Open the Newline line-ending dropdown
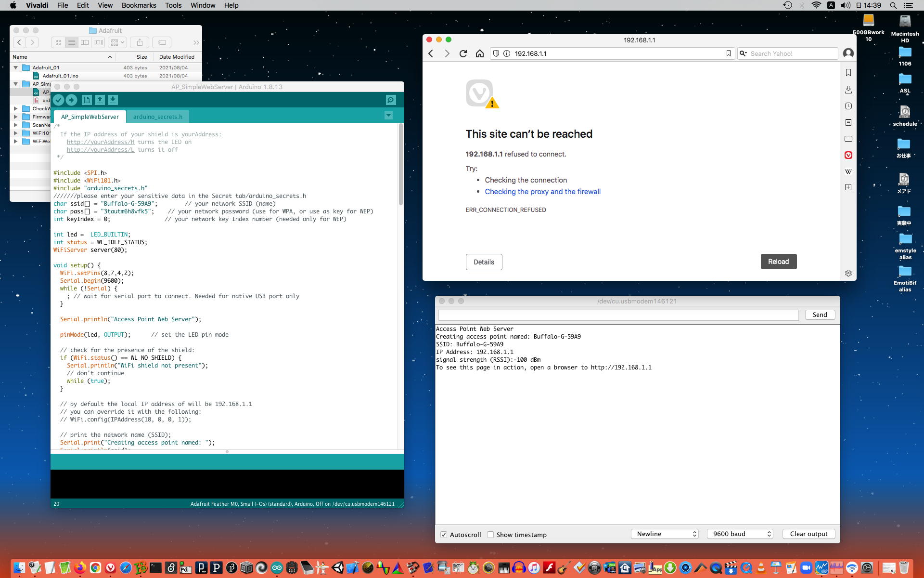924x578 pixels. [x=665, y=534]
